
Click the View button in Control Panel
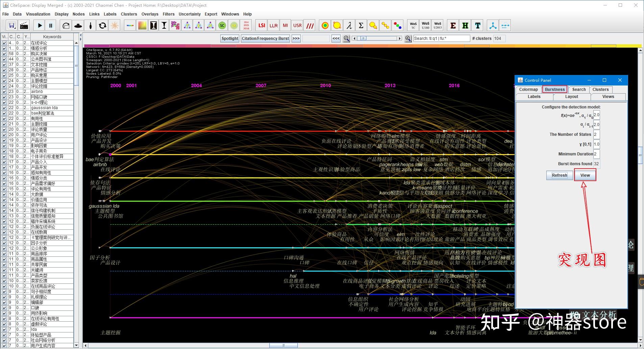pyautogui.click(x=585, y=175)
